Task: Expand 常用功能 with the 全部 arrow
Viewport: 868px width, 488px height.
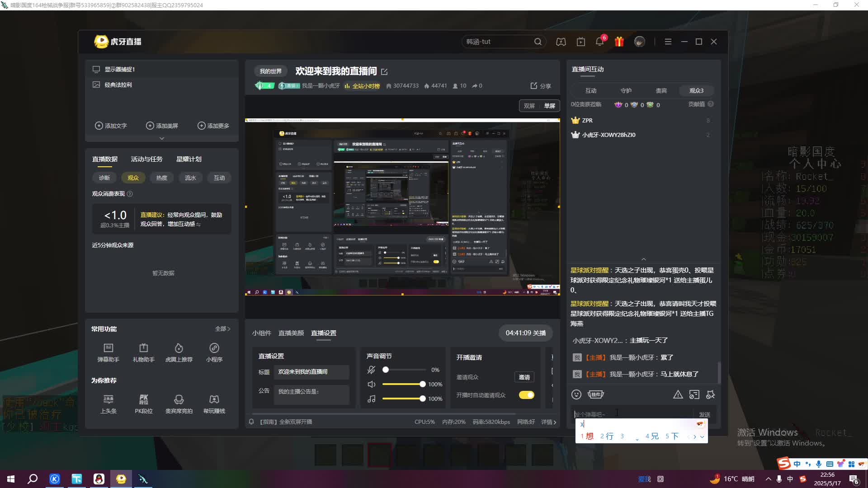Action: (x=222, y=329)
